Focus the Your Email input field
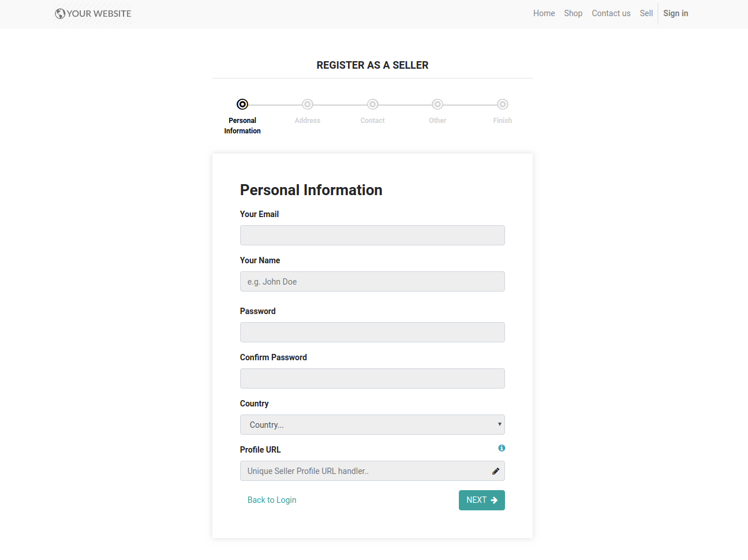The image size is (748, 560). coord(372,236)
